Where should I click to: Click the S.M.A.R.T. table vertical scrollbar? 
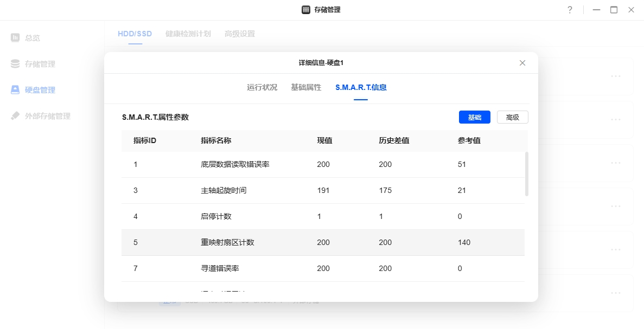tap(526, 174)
